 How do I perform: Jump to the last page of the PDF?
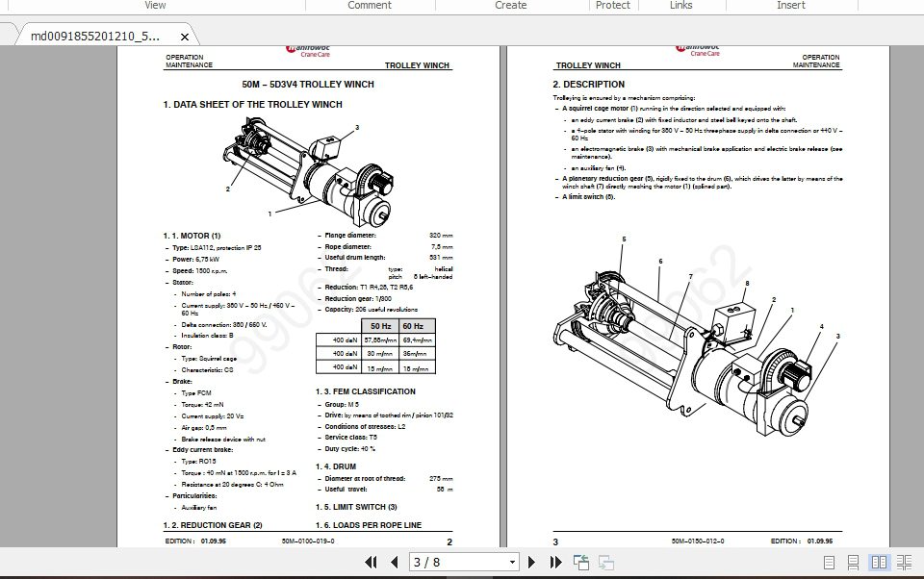(x=557, y=563)
